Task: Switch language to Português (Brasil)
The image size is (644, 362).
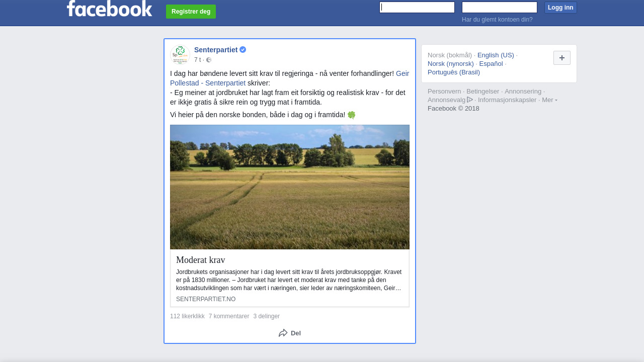Action: pos(454,72)
